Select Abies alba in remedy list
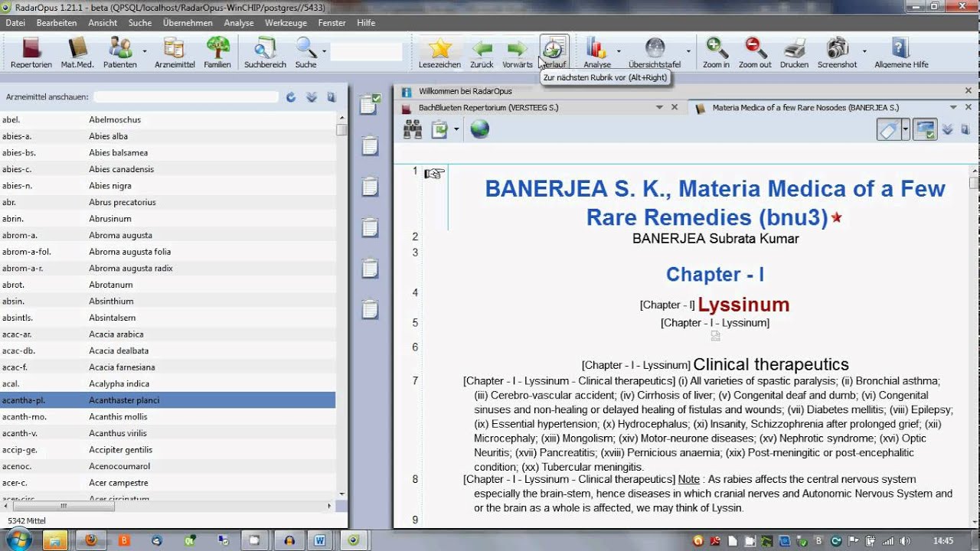 168,136
